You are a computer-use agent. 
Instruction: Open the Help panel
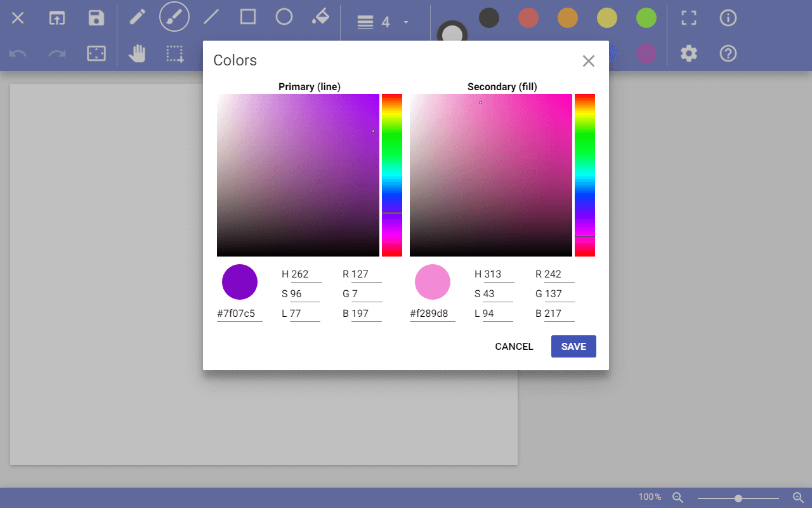[728, 53]
